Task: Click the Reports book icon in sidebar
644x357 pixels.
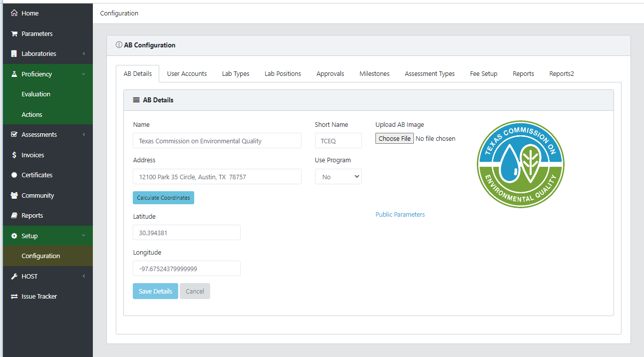Action: tap(14, 216)
